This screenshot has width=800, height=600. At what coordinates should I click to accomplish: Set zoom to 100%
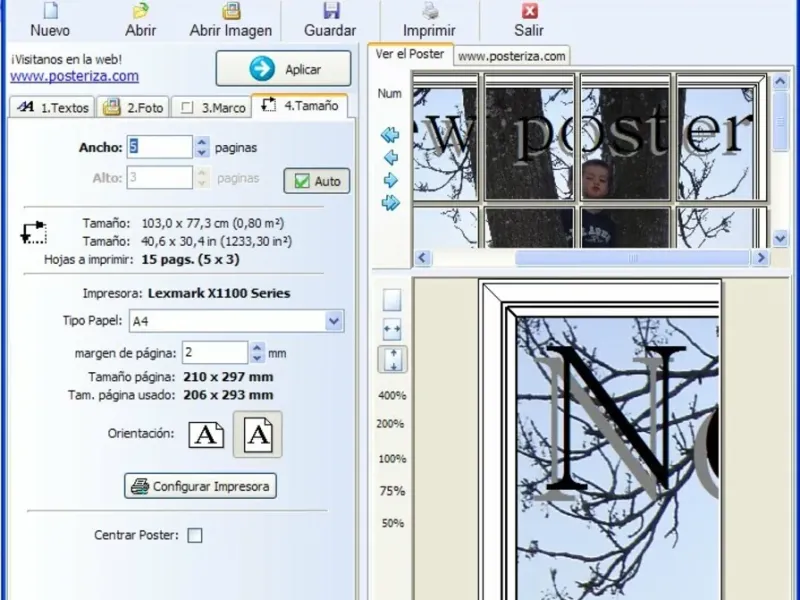[392, 459]
